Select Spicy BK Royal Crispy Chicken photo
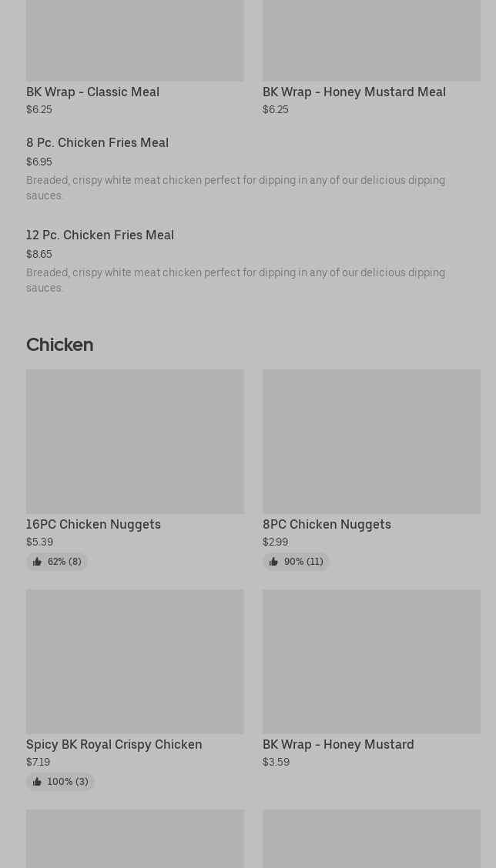496x868 pixels. [135, 661]
